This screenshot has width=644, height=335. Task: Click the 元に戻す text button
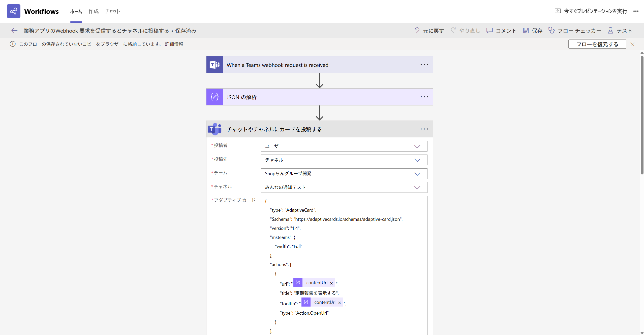point(433,31)
